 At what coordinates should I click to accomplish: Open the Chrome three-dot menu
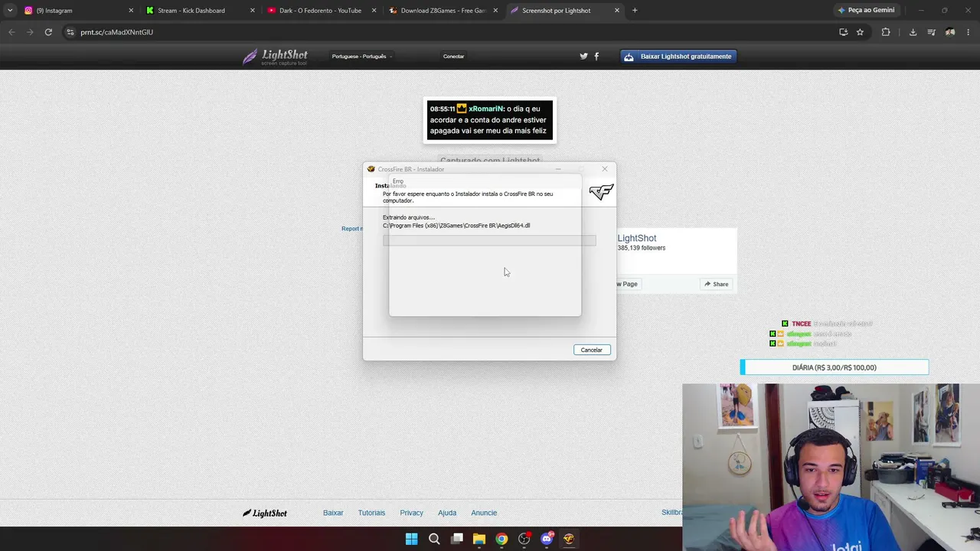969,32
